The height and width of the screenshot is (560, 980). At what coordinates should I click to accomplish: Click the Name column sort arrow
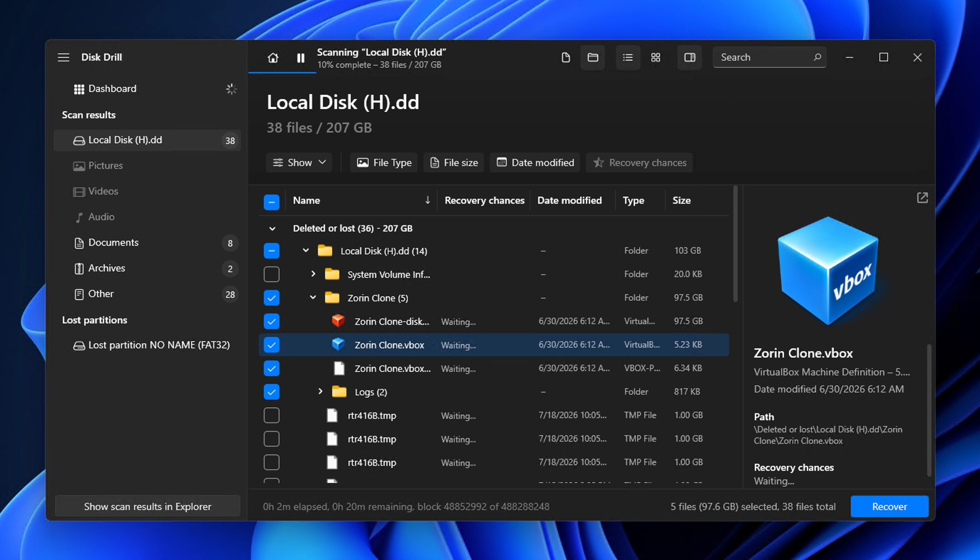(427, 200)
